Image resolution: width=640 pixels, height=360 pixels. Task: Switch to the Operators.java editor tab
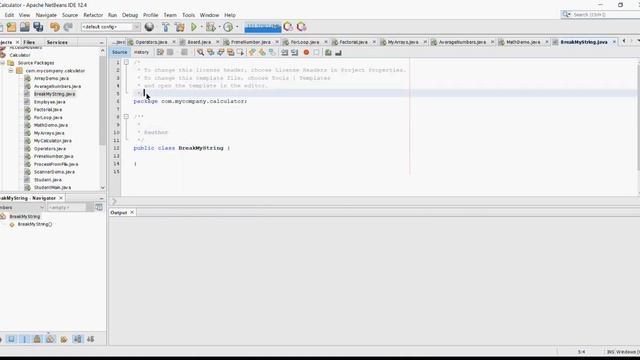(x=151, y=42)
